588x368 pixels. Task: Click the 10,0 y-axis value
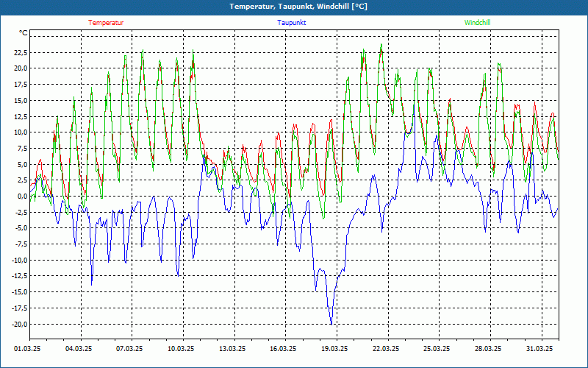point(21,132)
